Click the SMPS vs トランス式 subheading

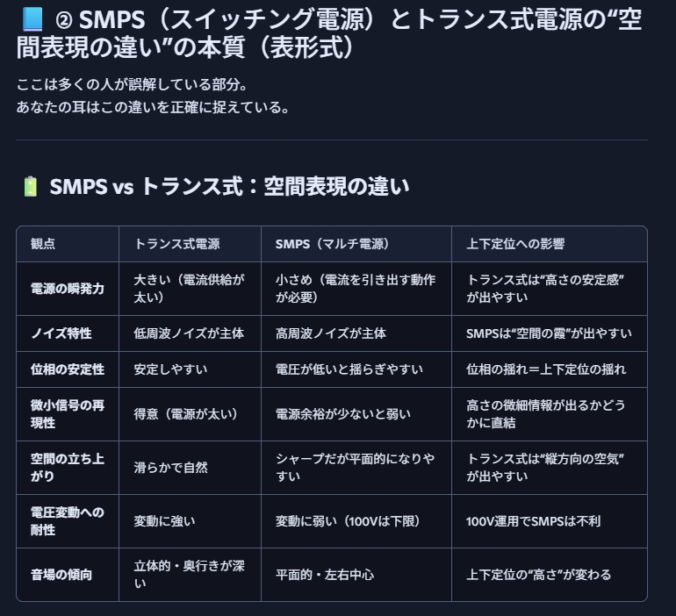tap(229, 187)
